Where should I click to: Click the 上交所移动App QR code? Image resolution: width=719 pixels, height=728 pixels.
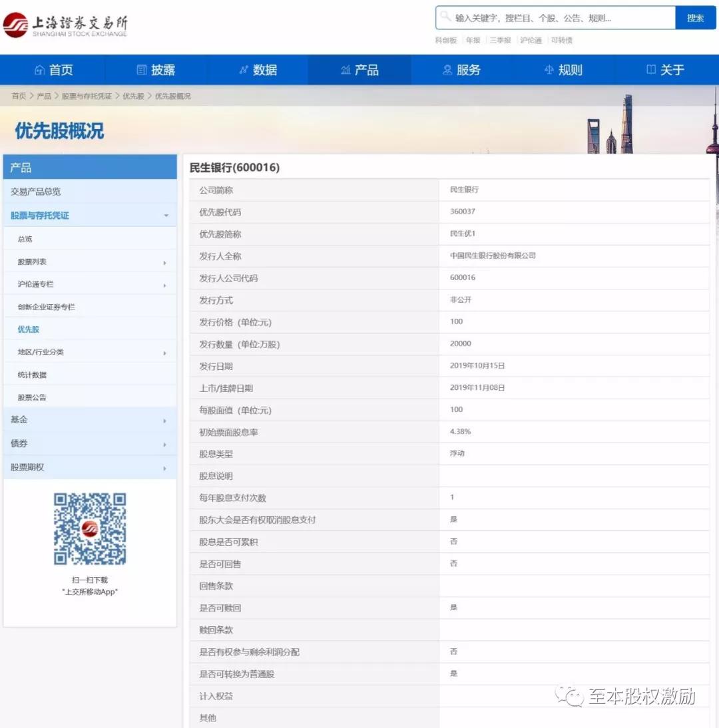pos(90,529)
